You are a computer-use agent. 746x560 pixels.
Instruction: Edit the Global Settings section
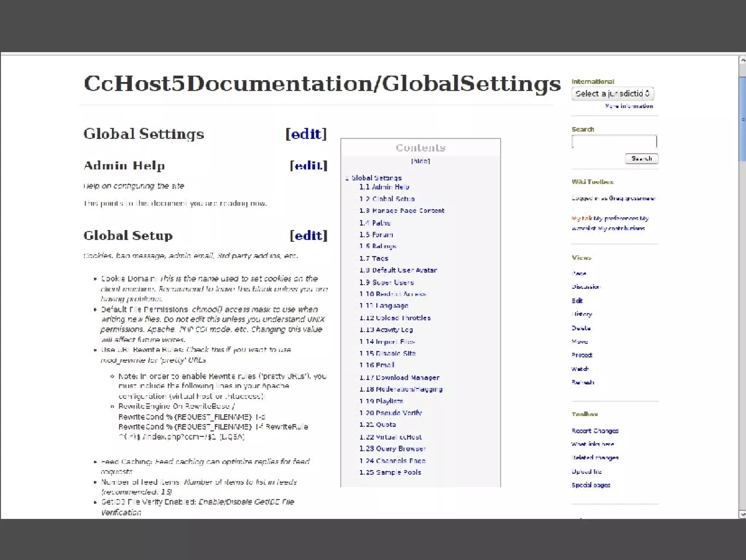click(306, 134)
